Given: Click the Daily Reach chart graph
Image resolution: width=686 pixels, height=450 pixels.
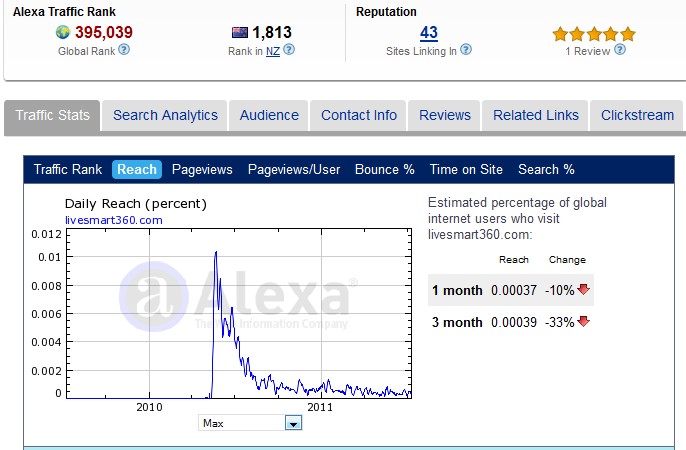Looking at the screenshot, I should (239, 313).
